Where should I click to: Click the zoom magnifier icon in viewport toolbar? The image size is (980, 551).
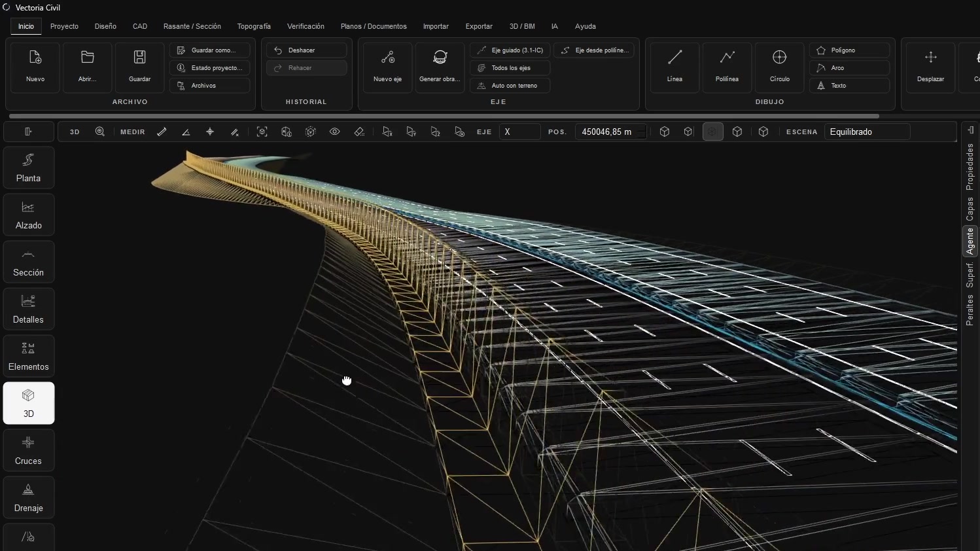tap(100, 132)
